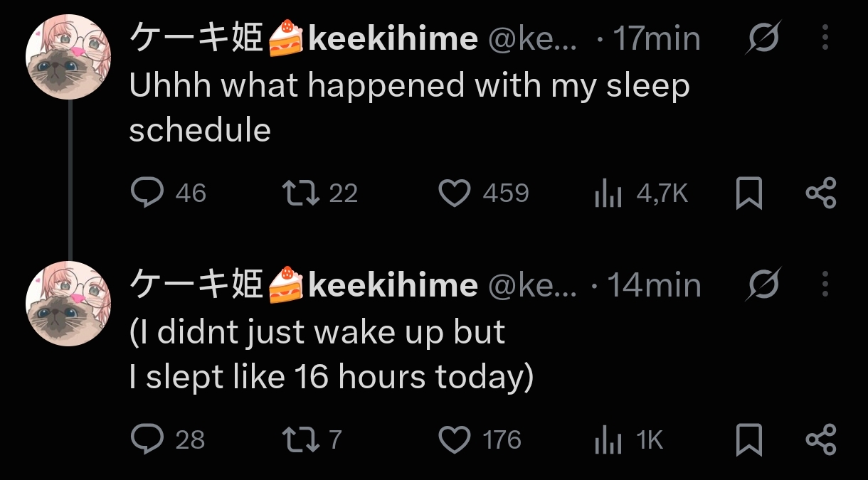Reply to the sleep schedule tweet
868x480 pixels.
point(147,193)
